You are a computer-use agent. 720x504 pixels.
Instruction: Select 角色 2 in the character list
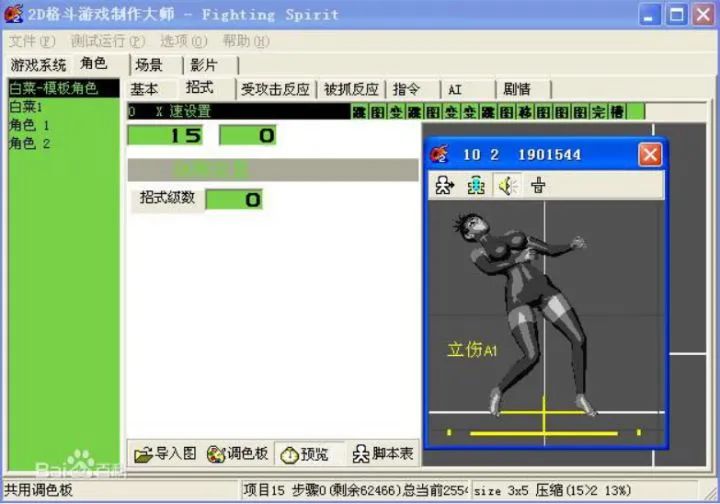pos(64,144)
